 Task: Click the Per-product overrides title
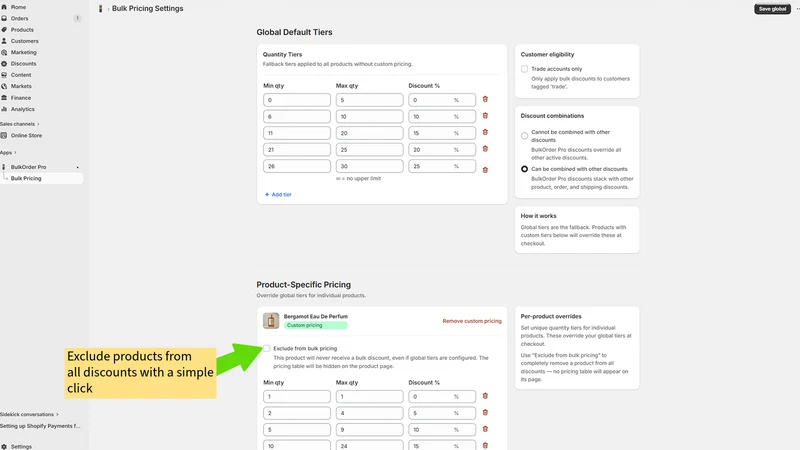[x=551, y=316]
